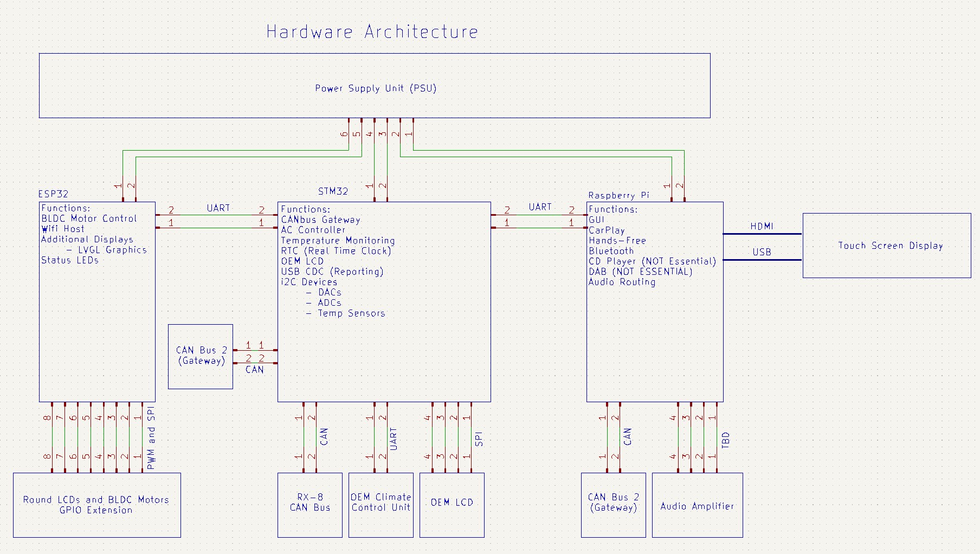980x554 pixels.
Task: Select 'CAN' label under the STM32 gateway wires
Action: [x=255, y=370]
